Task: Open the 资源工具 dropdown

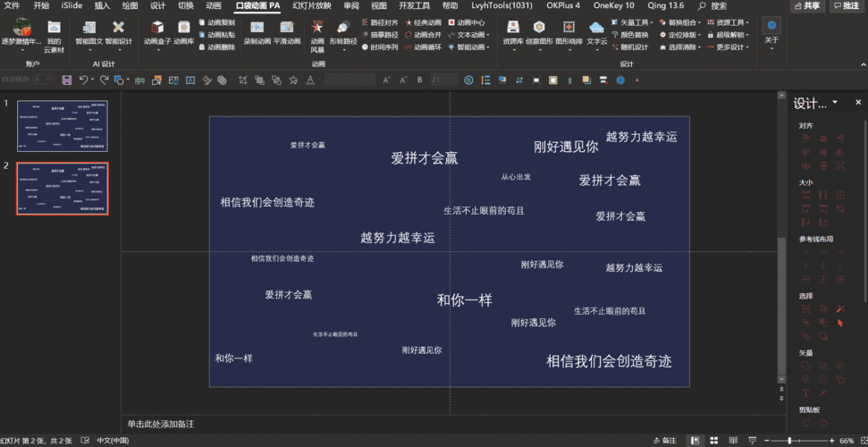Action: click(728, 22)
